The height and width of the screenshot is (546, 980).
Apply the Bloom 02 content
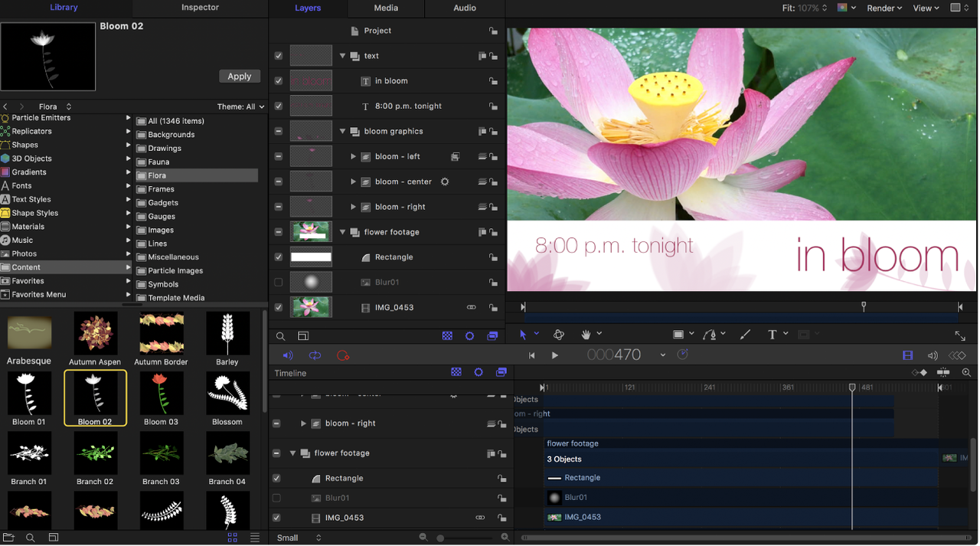(240, 77)
